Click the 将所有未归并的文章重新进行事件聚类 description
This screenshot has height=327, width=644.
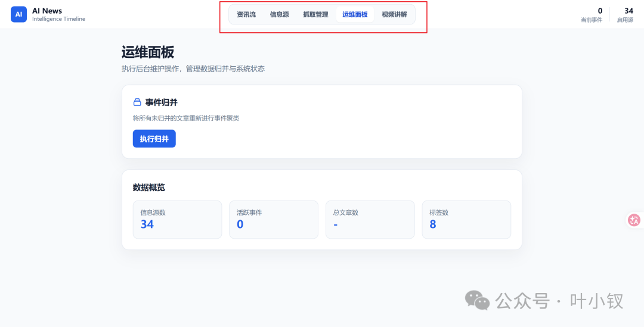coord(185,118)
